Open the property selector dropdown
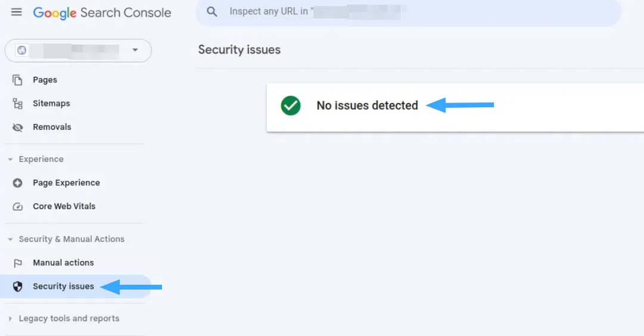 point(135,51)
